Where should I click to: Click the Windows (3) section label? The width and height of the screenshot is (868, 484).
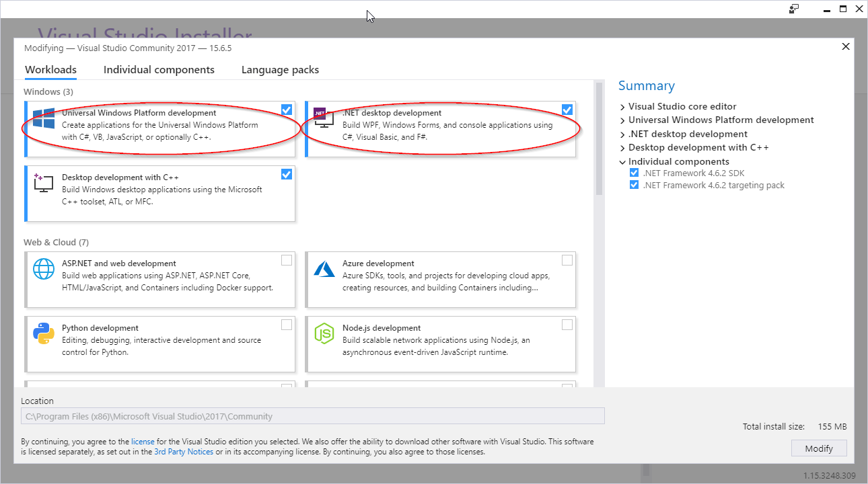pos(48,91)
